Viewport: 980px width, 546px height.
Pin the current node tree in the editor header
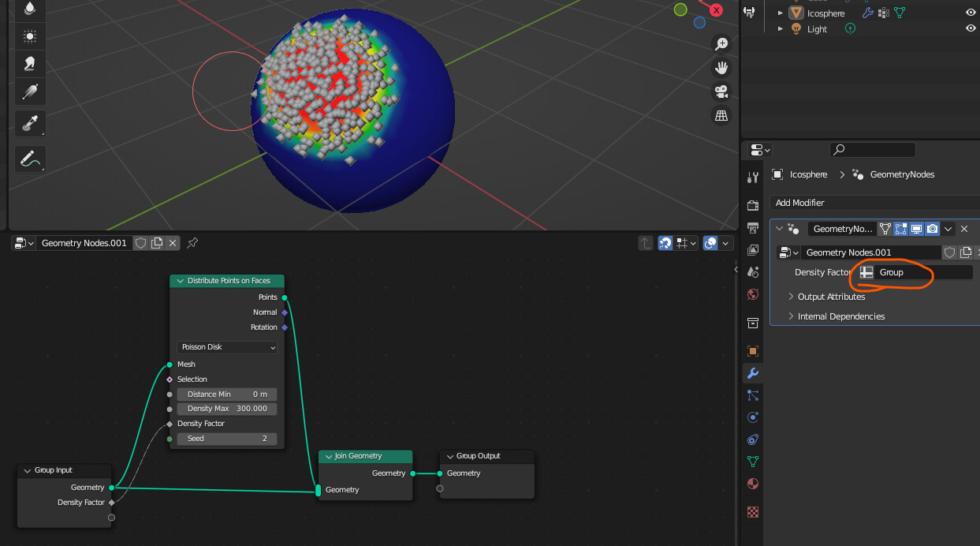[192, 243]
